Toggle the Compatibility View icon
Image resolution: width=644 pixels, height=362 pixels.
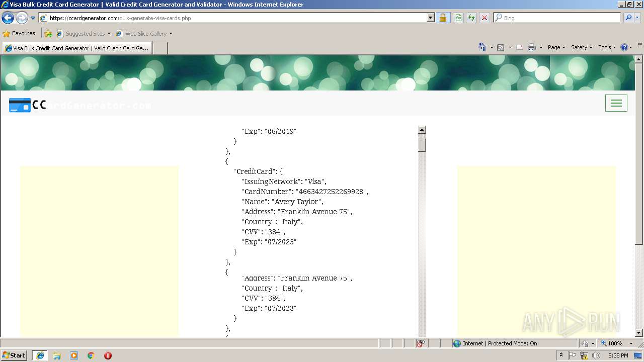pos(458,18)
